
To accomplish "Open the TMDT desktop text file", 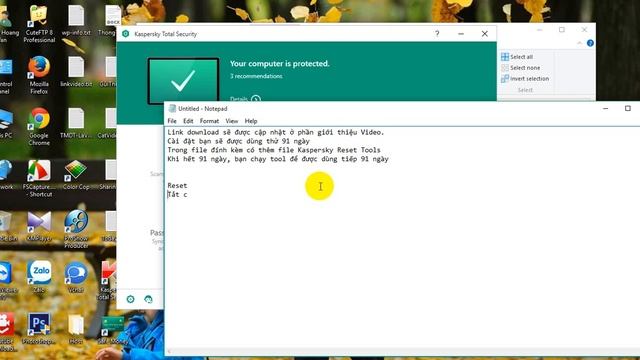I will [76, 123].
